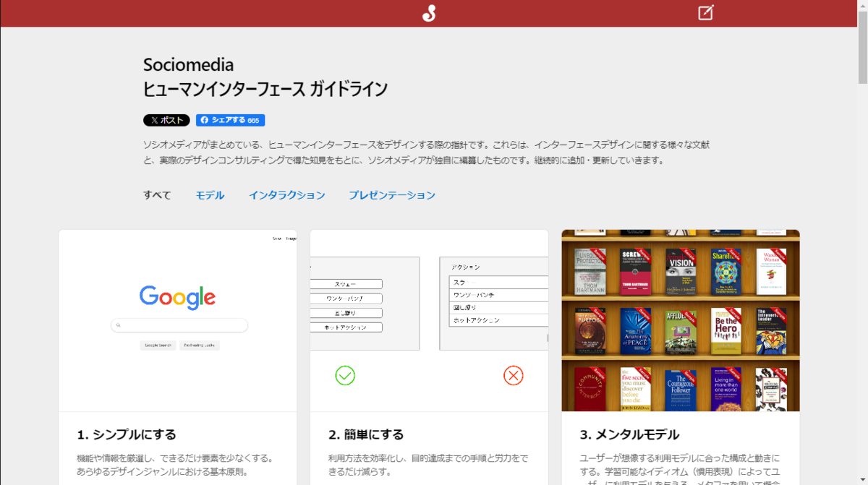The width and height of the screenshot is (868, 485).
Task: Click the Google logo in first thumbnail
Action: pyautogui.click(x=178, y=297)
